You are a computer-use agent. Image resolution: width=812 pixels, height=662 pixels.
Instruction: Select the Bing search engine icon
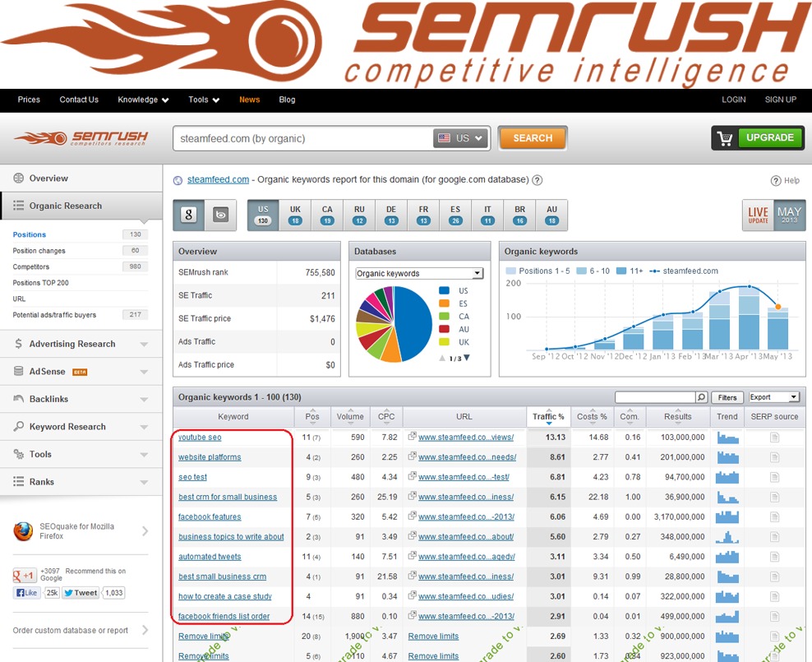click(x=220, y=215)
